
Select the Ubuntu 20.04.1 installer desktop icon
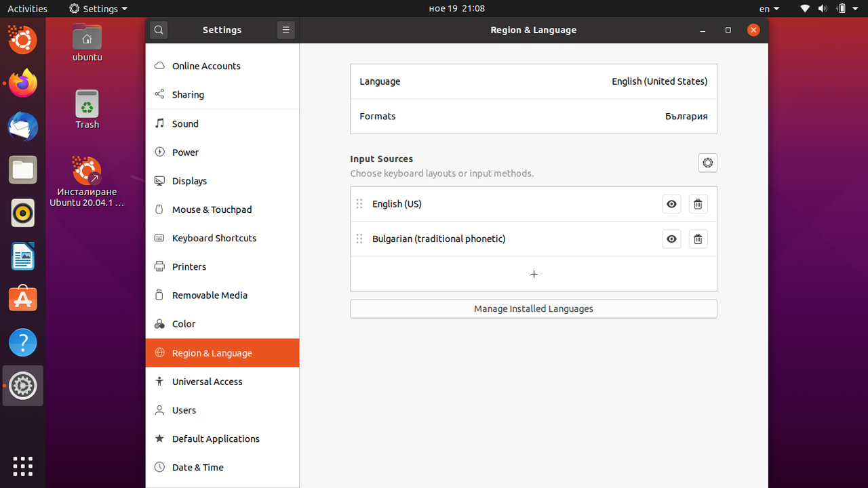(x=87, y=182)
